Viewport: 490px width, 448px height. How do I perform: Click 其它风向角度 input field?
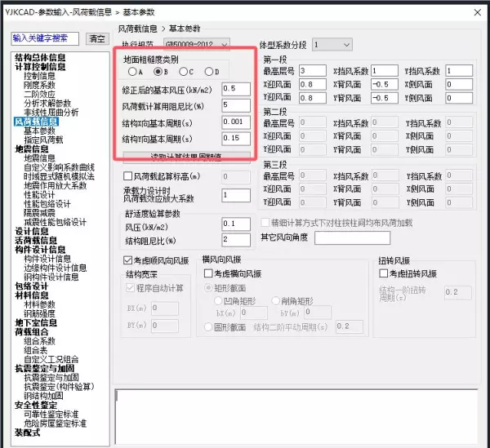coord(352,238)
